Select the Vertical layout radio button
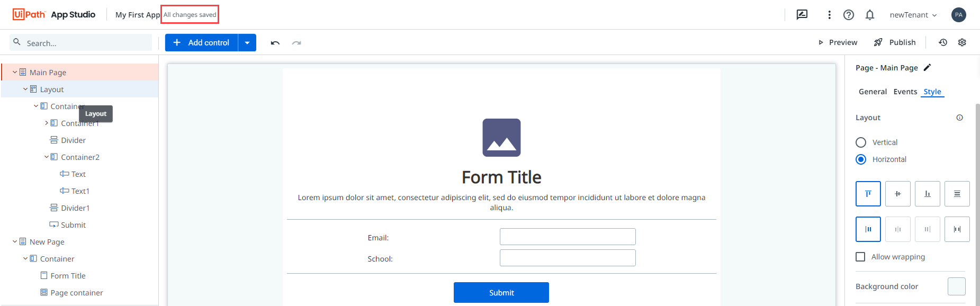Viewport: 980px width, 306px height. pyautogui.click(x=861, y=142)
